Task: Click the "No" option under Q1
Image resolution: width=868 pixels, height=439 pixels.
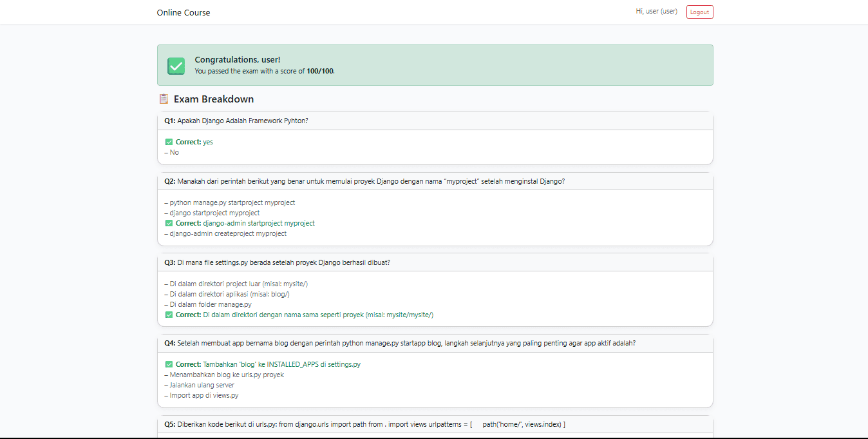Action: [174, 152]
